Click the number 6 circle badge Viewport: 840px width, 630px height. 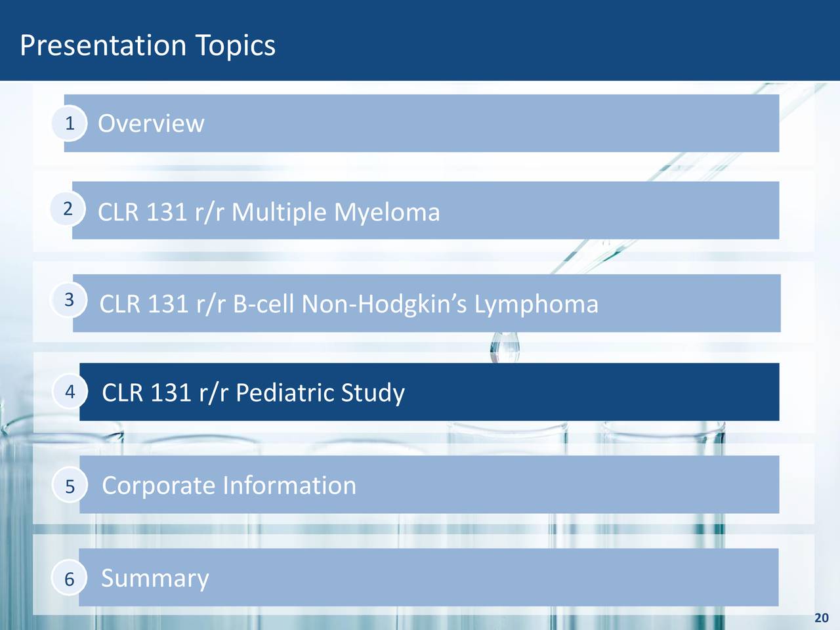point(70,578)
